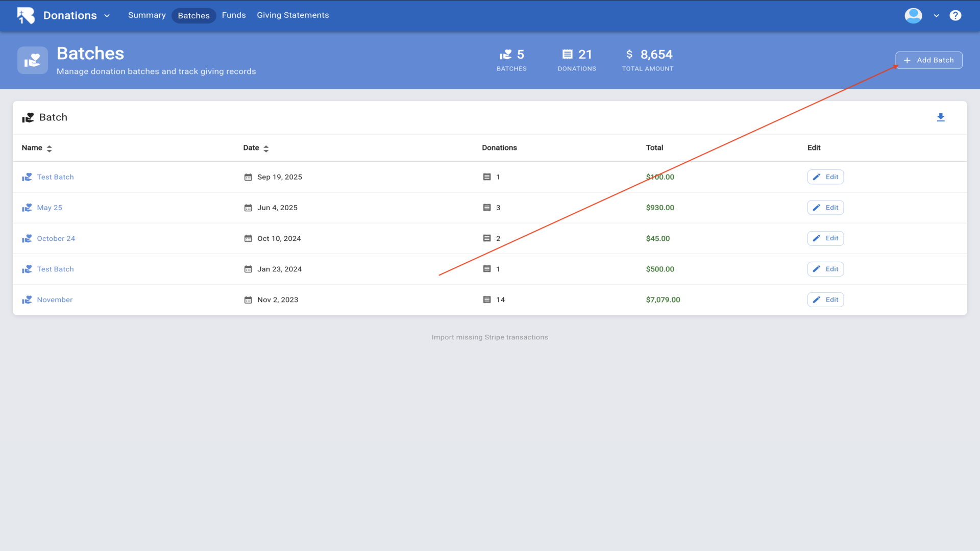Click the user profile avatar
980x551 pixels.
(x=913, y=15)
